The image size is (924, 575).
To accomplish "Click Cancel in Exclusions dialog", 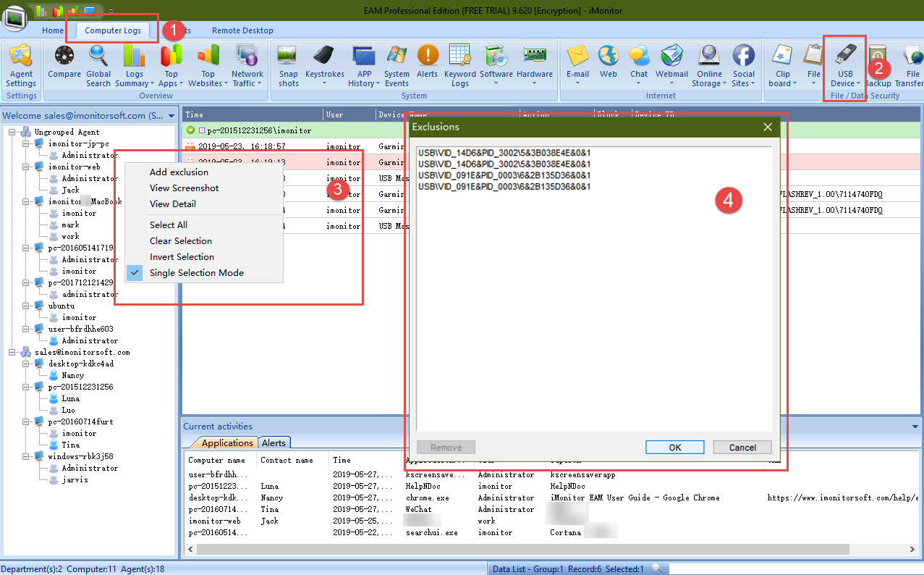I will point(742,448).
